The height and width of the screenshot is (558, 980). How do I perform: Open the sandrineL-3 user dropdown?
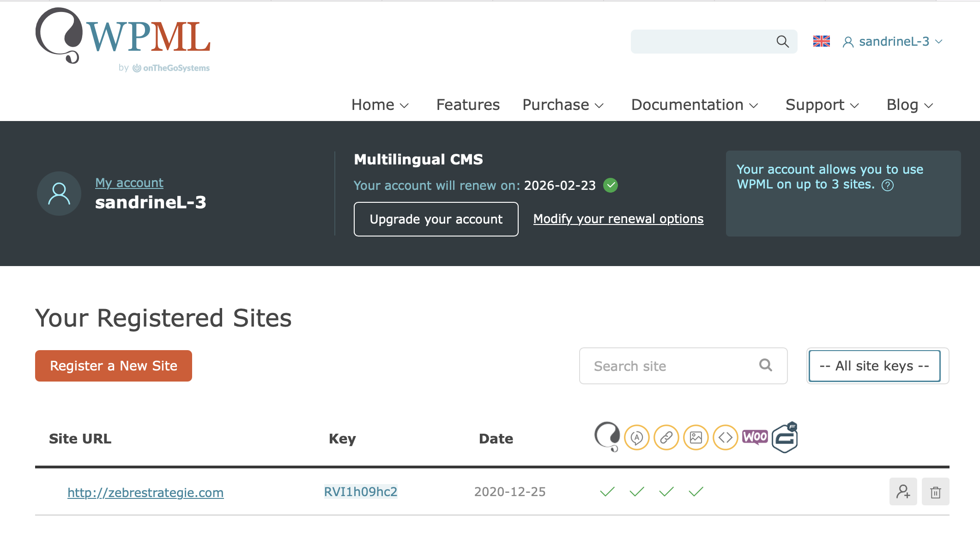(893, 42)
